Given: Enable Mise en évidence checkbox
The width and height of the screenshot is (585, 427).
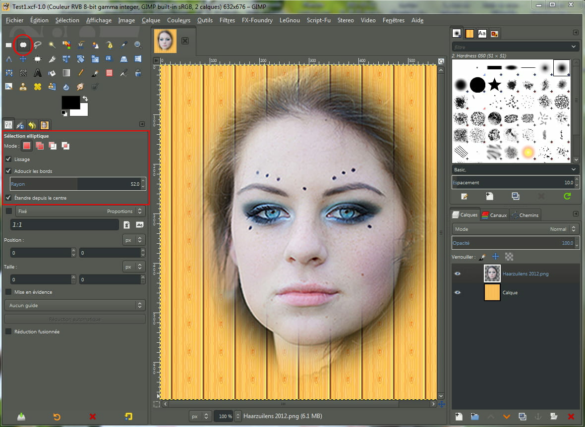Looking at the screenshot, I should point(8,292).
